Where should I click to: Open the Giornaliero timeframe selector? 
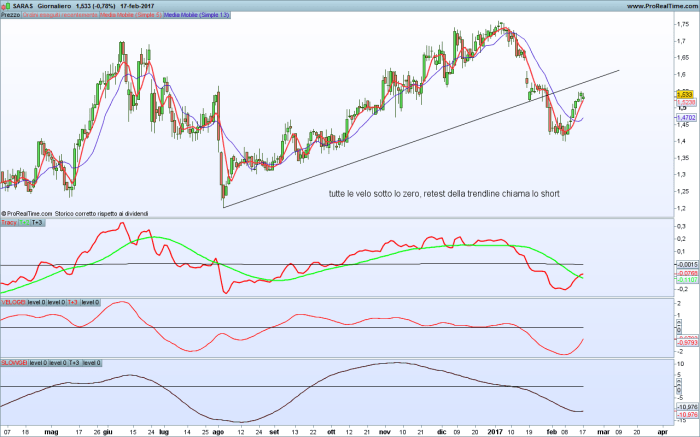[x=55, y=6]
